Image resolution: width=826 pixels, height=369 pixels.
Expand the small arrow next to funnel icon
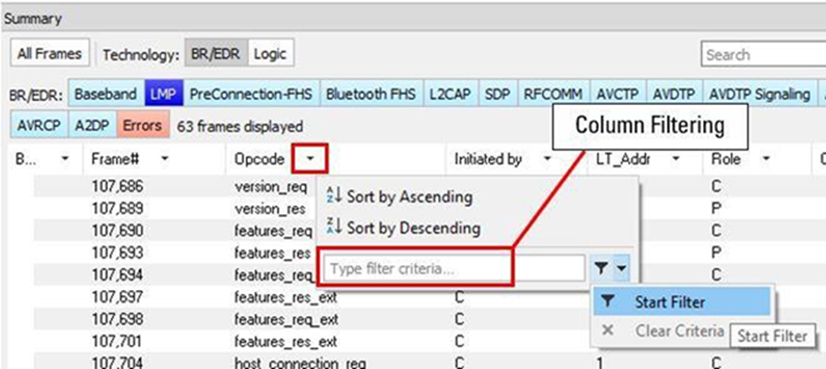pos(622,268)
